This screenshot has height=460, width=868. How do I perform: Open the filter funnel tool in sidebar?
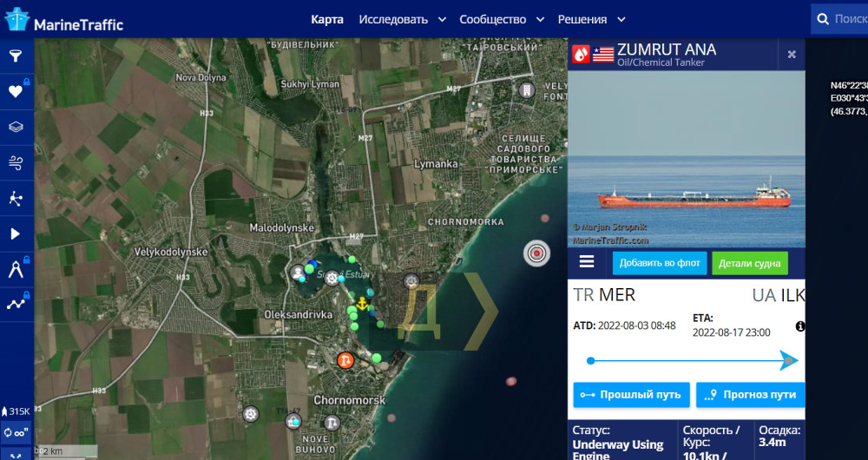tap(16, 56)
